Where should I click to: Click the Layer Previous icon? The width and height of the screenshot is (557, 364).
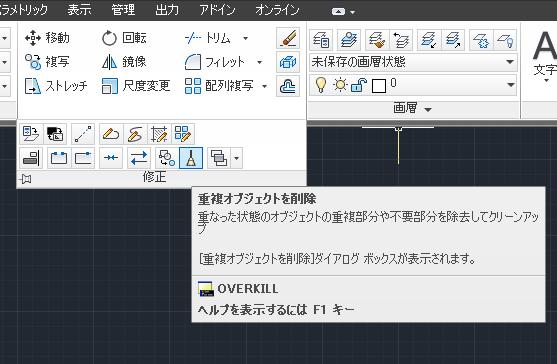tap(401, 40)
